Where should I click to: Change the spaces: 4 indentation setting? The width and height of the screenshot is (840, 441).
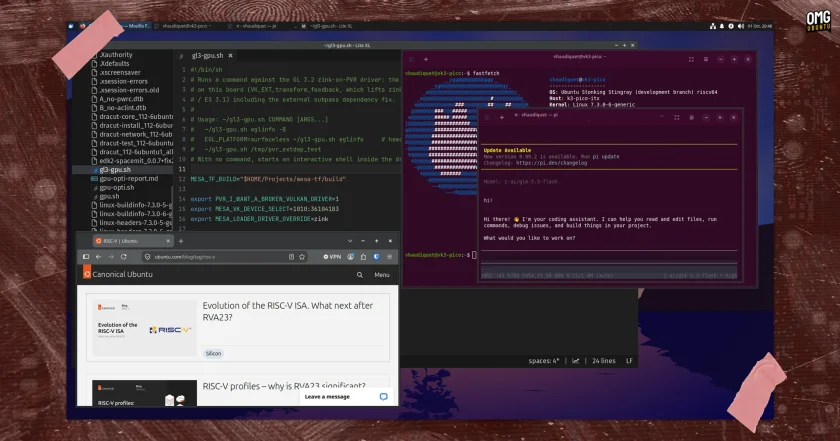[544, 361]
